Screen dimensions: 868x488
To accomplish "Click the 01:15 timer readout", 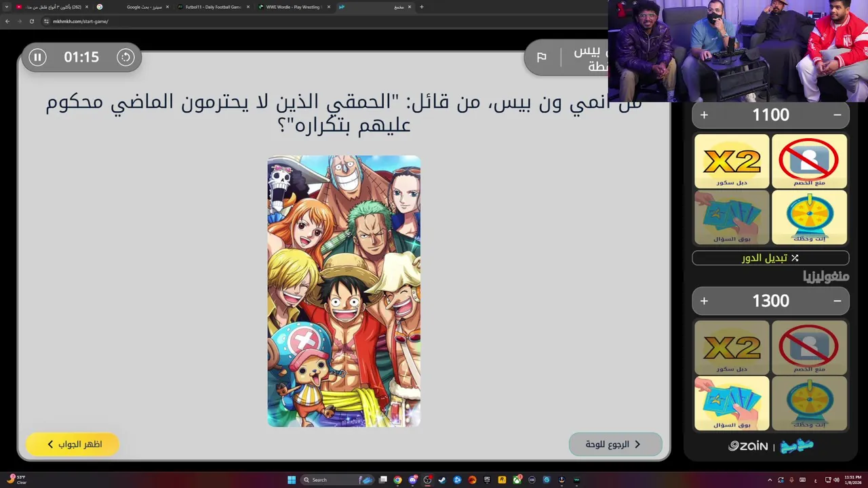I will (81, 58).
